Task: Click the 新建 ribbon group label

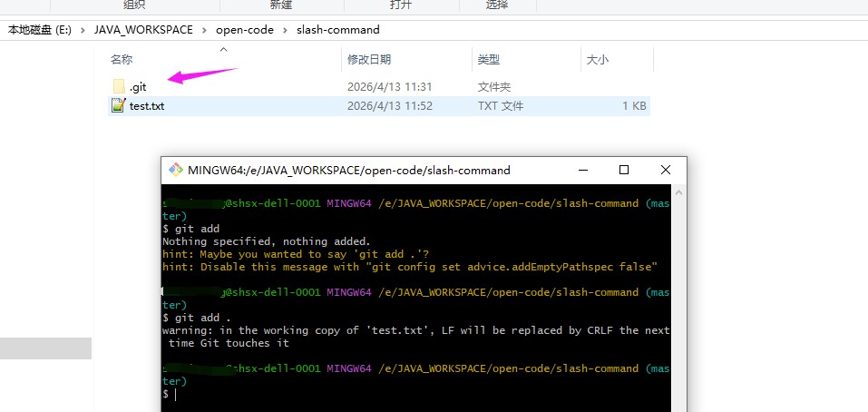Action: click(x=281, y=5)
